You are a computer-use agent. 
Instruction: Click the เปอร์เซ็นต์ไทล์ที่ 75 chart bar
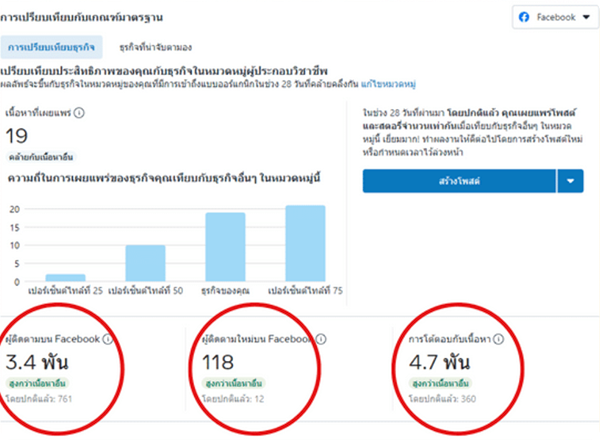(305, 243)
